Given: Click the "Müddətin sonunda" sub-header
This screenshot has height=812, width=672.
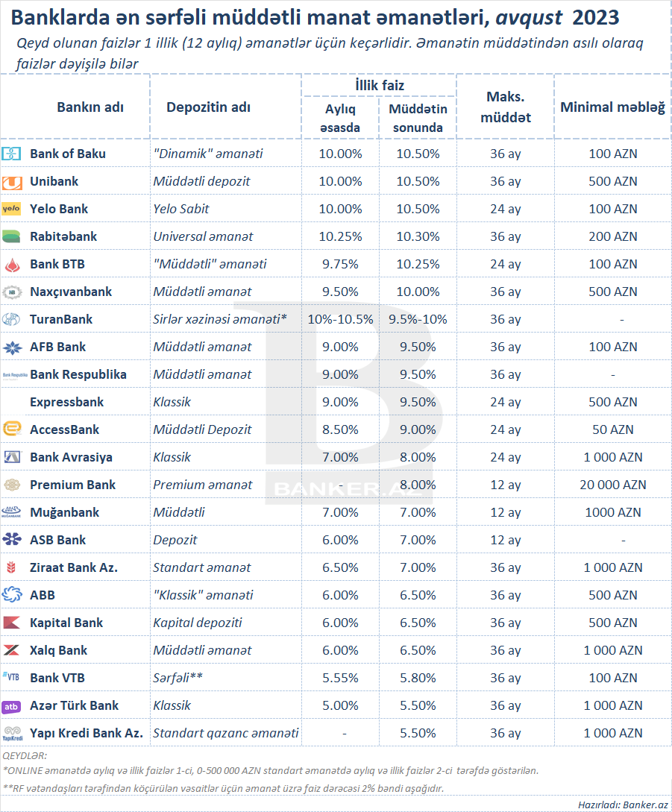Looking at the screenshot, I should 418,118.
